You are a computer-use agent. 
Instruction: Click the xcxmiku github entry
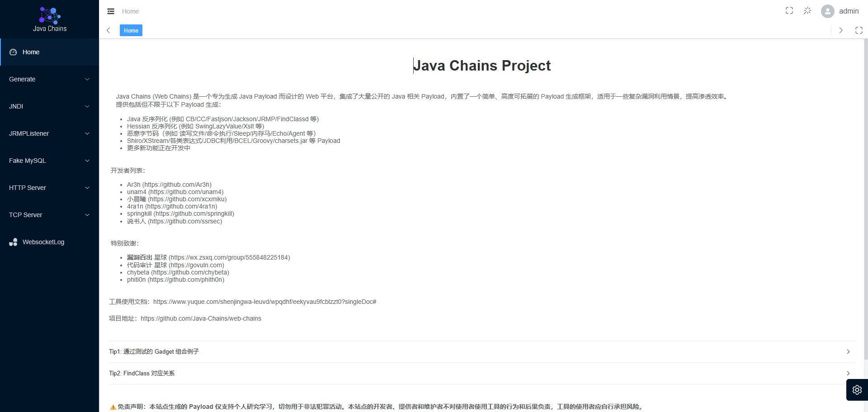pyautogui.click(x=177, y=199)
